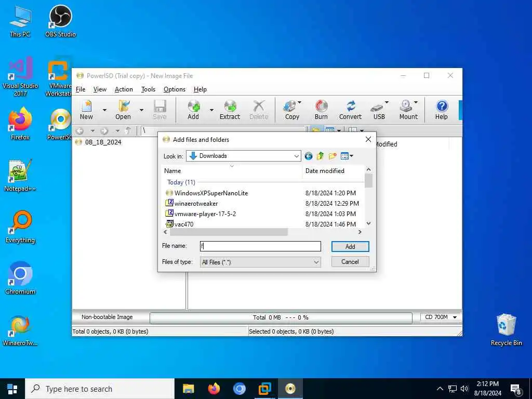
Task: Click the Add button in the dialog
Action: click(x=350, y=247)
